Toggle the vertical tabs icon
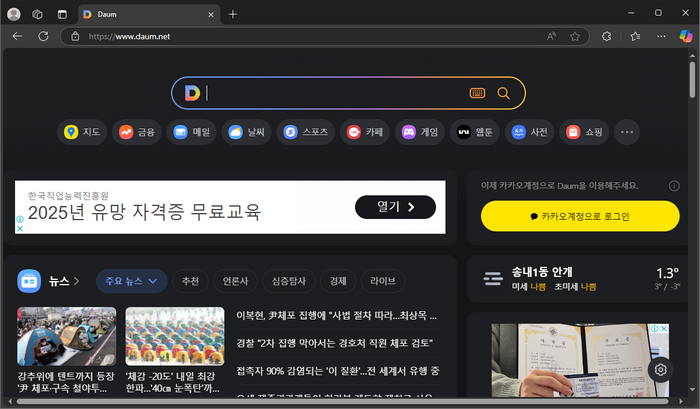This screenshot has height=409, width=700. (x=62, y=14)
